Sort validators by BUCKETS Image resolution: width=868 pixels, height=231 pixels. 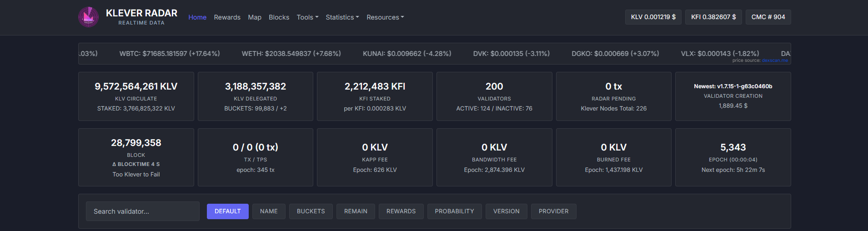point(311,211)
